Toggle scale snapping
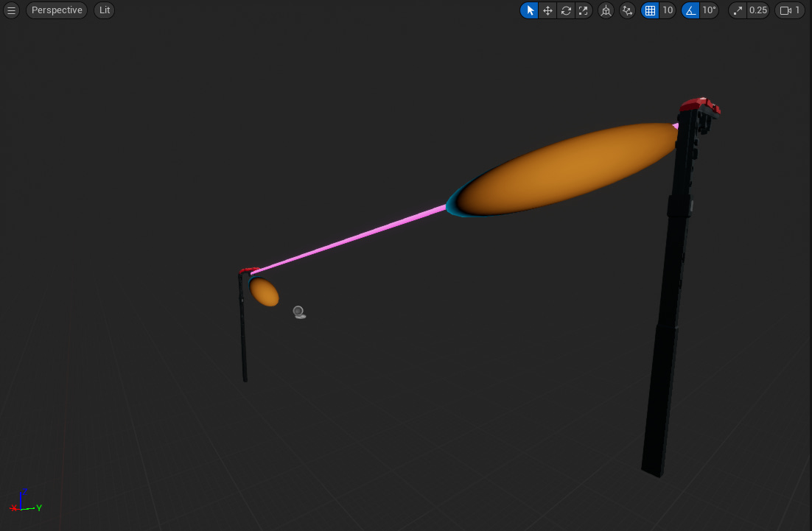The height and width of the screenshot is (531, 812). (738, 10)
